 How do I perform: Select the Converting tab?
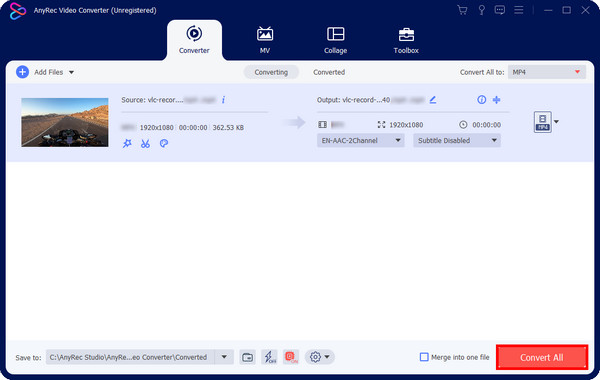click(x=271, y=72)
